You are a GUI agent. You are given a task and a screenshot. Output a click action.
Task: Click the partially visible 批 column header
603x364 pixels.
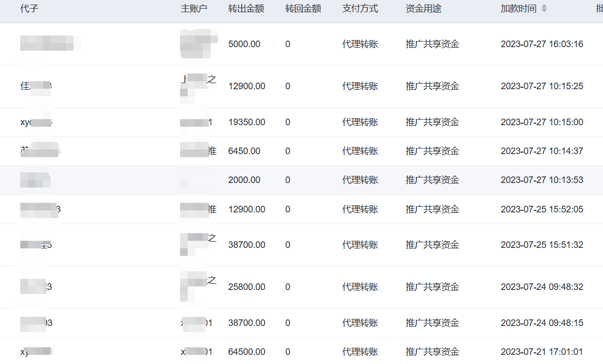click(x=599, y=9)
